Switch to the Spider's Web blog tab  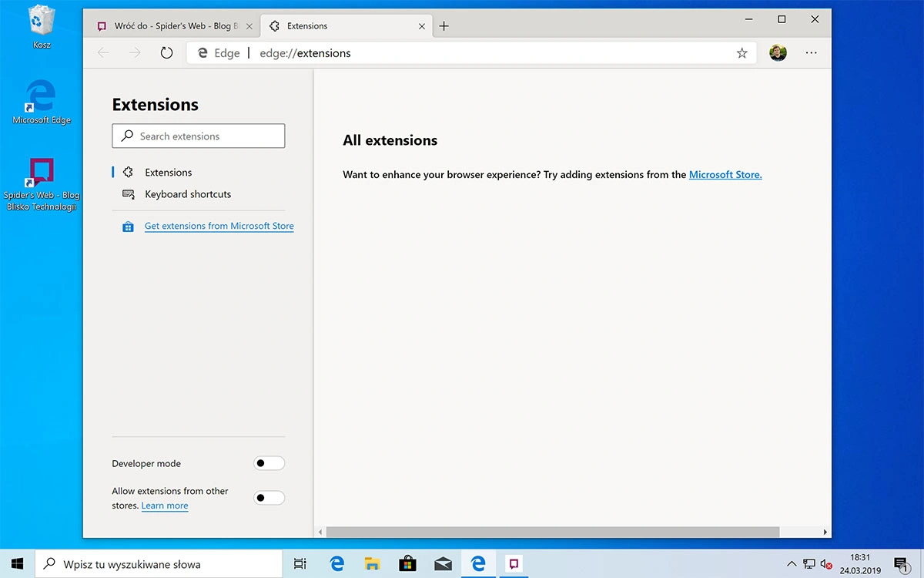[172, 25]
